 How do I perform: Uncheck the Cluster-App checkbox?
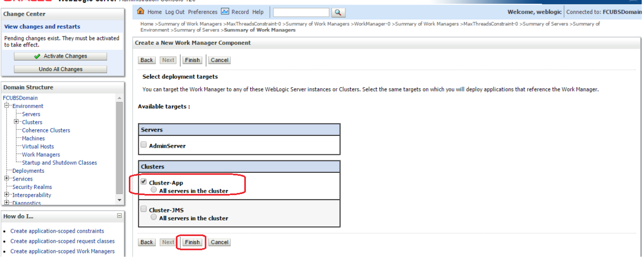[x=144, y=182]
